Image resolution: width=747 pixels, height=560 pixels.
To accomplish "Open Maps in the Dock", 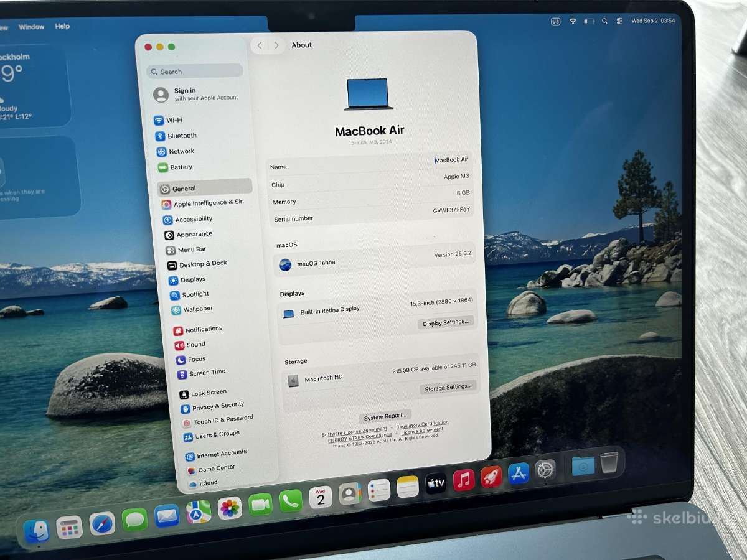I will point(199,511).
